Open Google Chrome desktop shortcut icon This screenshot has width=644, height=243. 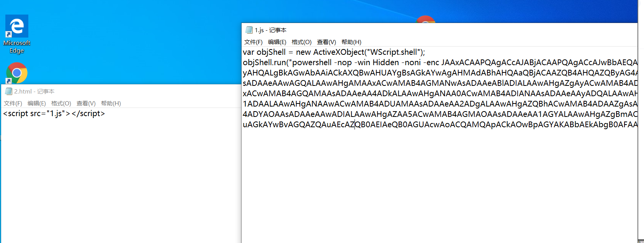pyautogui.click(x=17, y=73)
